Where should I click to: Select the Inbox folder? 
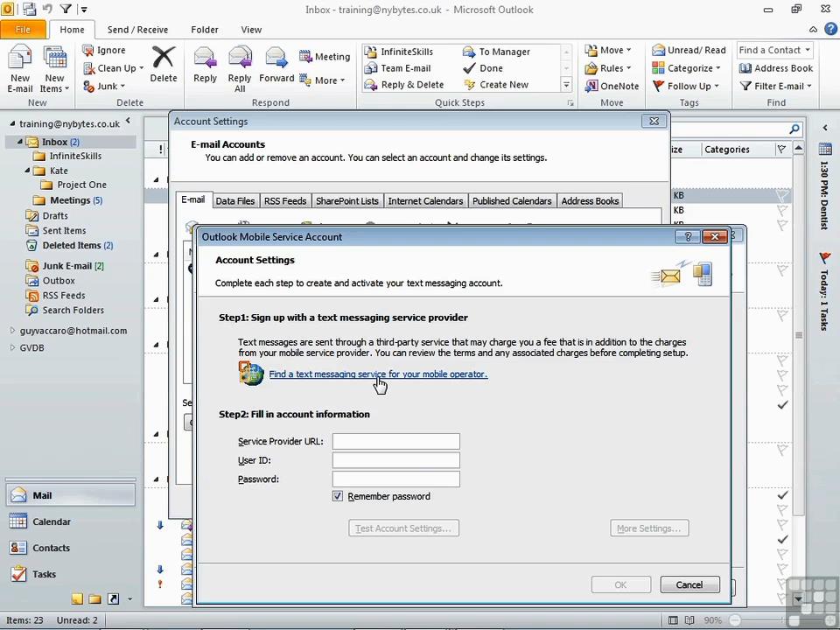click(x=71, y=142)
